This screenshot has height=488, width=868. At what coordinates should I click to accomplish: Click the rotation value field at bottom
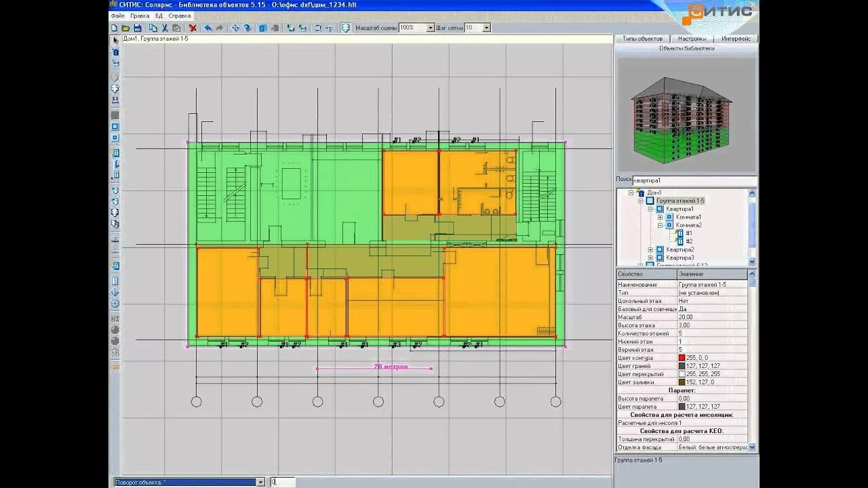[x=282, y=482]
